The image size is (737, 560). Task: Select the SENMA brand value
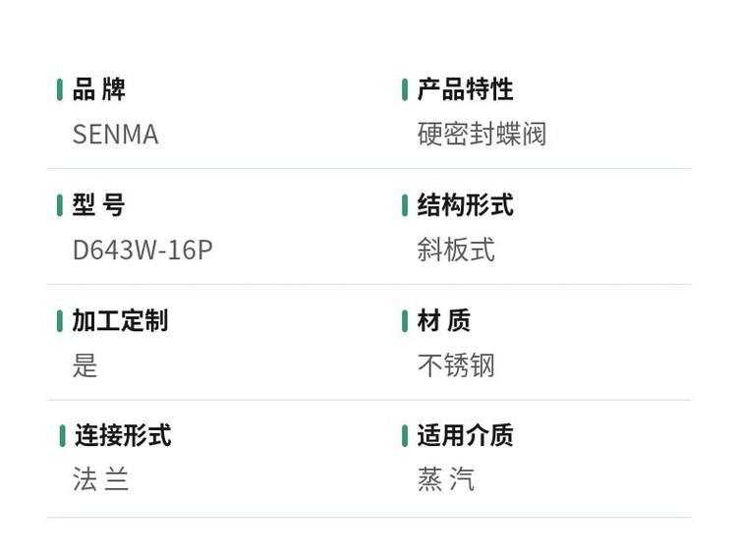[115, 135]
